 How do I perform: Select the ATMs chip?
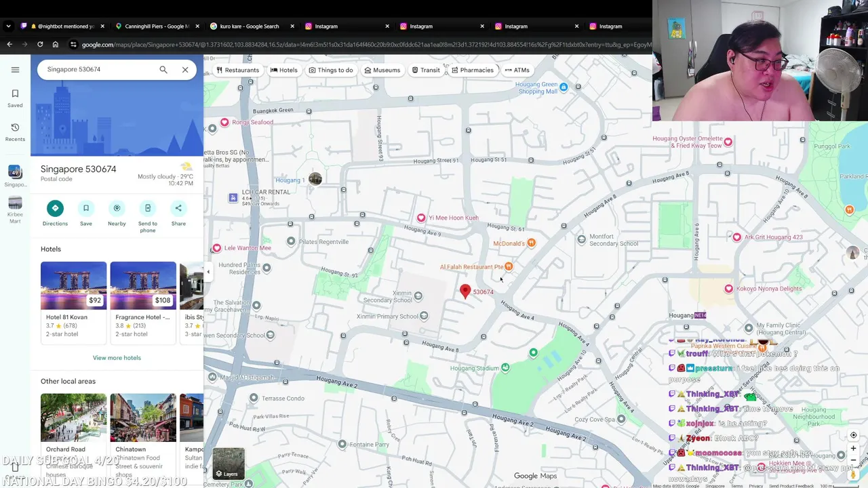pos(517,70)
